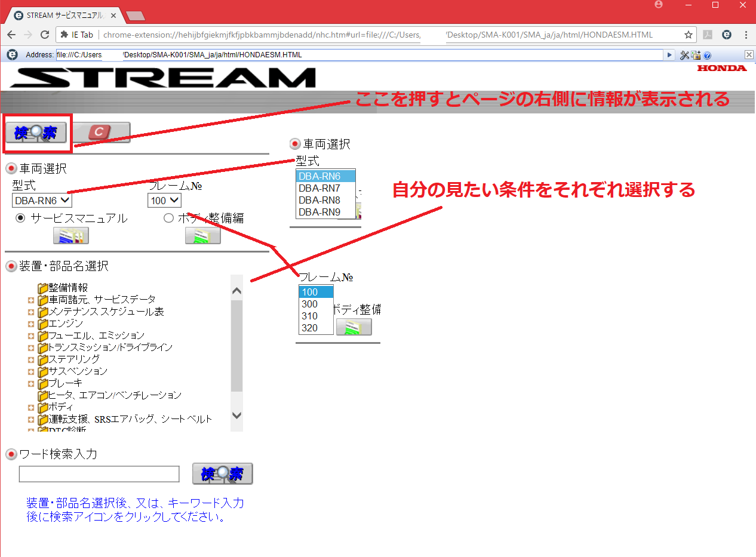Choose 320 in the フレーム№ option list
The image size is (756, 557).
316,328
